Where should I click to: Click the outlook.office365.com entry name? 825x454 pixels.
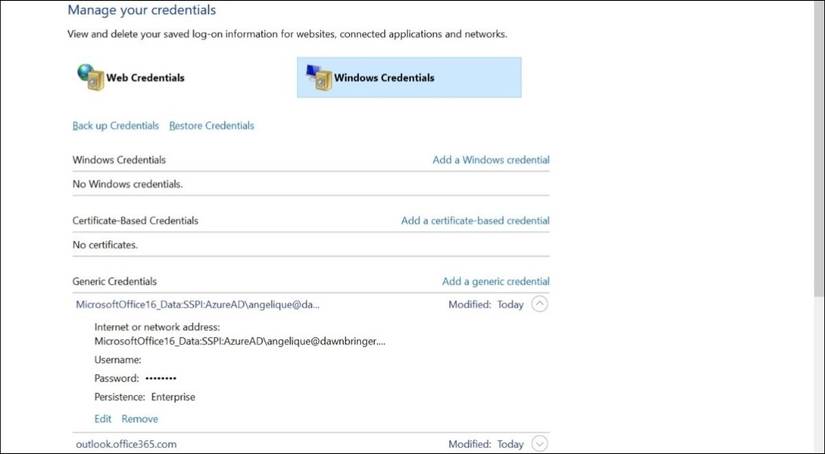pyautogui.click(x=126, y=444)
